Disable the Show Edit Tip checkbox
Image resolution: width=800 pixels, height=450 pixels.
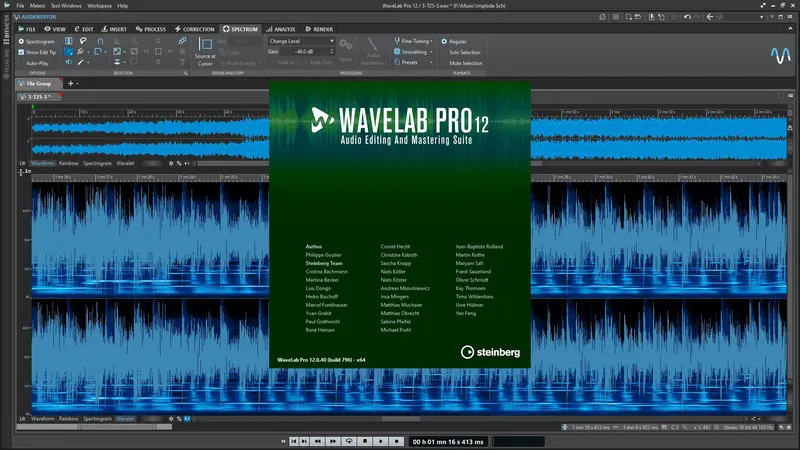click(x=21, y=52)
